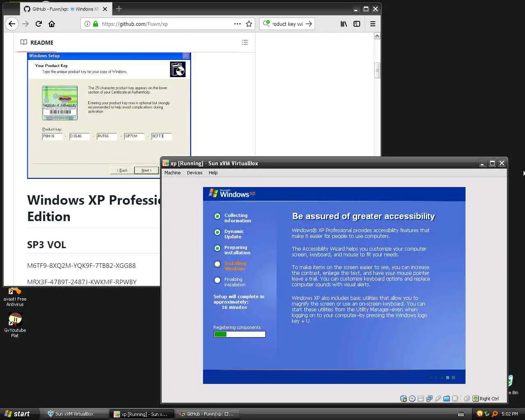This screenshot has height=420, width=525.
Task: Open the Windows start menu
Action: coord(20,414)
